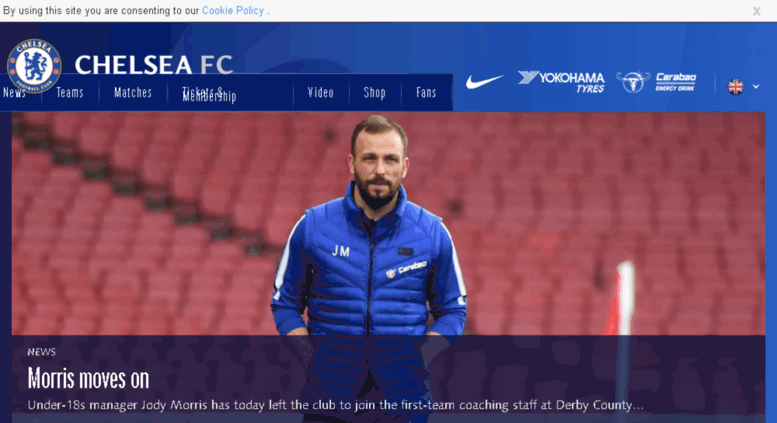The height and width of the screenshot is (423, 777).
Task: Open the Nike swoosh sponsor logo
Action: (x=484, y=82)
